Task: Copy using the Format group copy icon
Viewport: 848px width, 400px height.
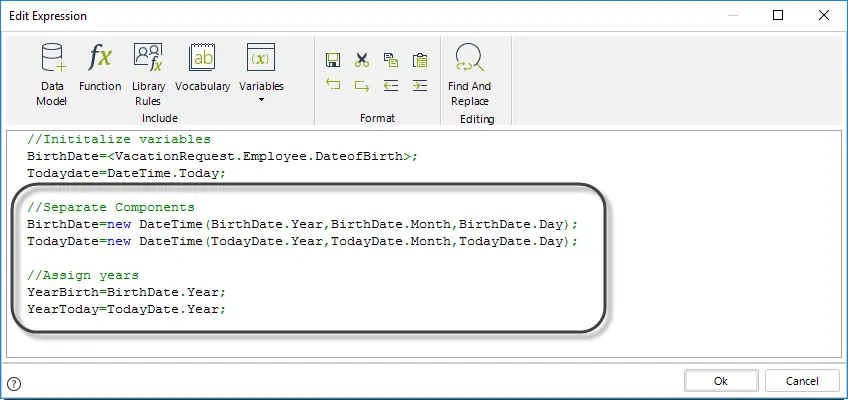Action: (x=390, y=60)
